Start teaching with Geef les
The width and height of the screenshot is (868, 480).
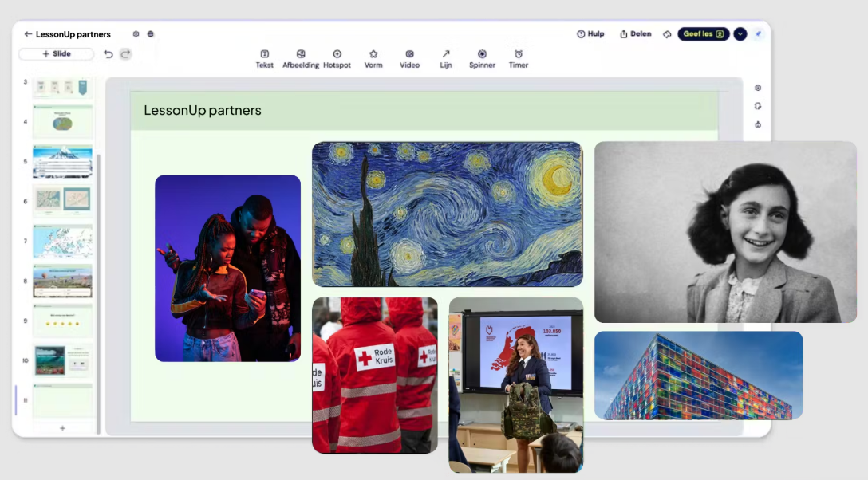point(703,33)
